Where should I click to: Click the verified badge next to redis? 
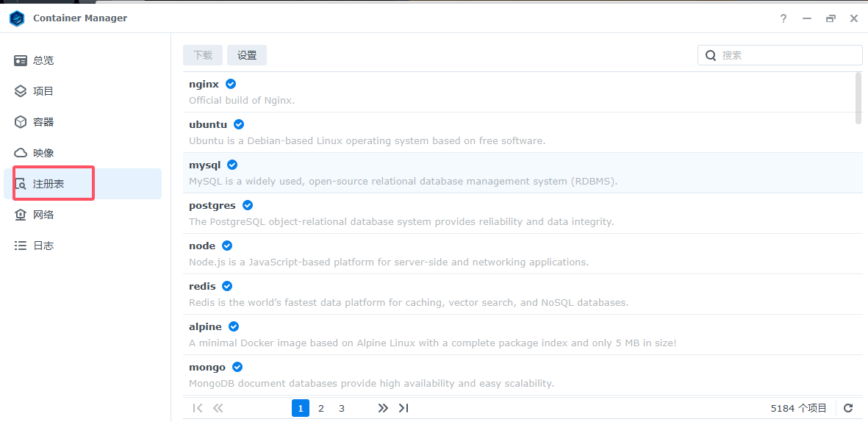point(227,286)
